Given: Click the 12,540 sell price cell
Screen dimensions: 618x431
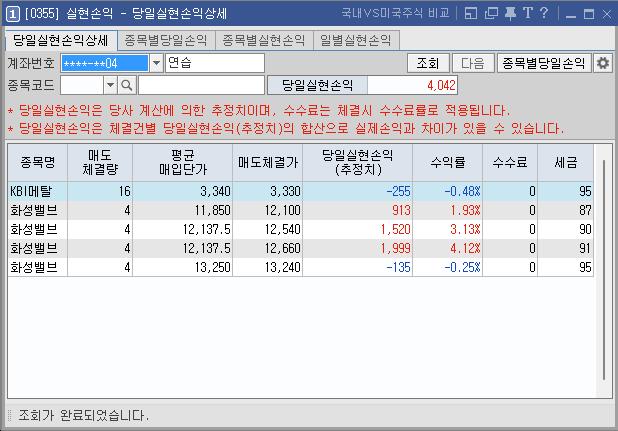Looking at the screenshot, I should pyautogui.click(x=268, y=229).
